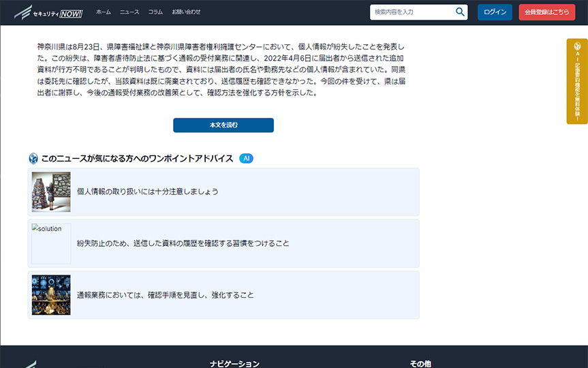Select the 通報業務 advice card text
The image size is (588, 368).
[166, 295]
